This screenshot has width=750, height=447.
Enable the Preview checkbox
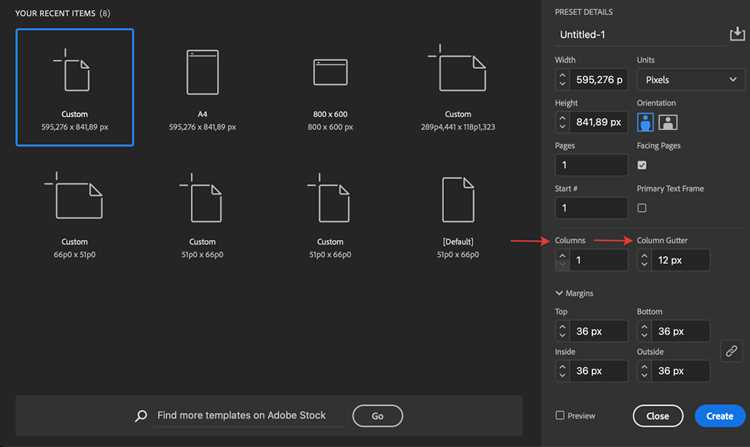(x=560, y=415)
